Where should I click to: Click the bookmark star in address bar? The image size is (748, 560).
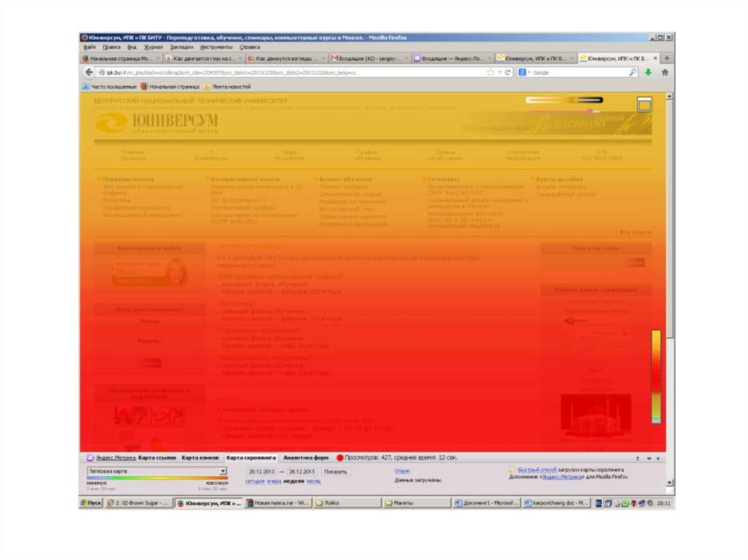490,72
